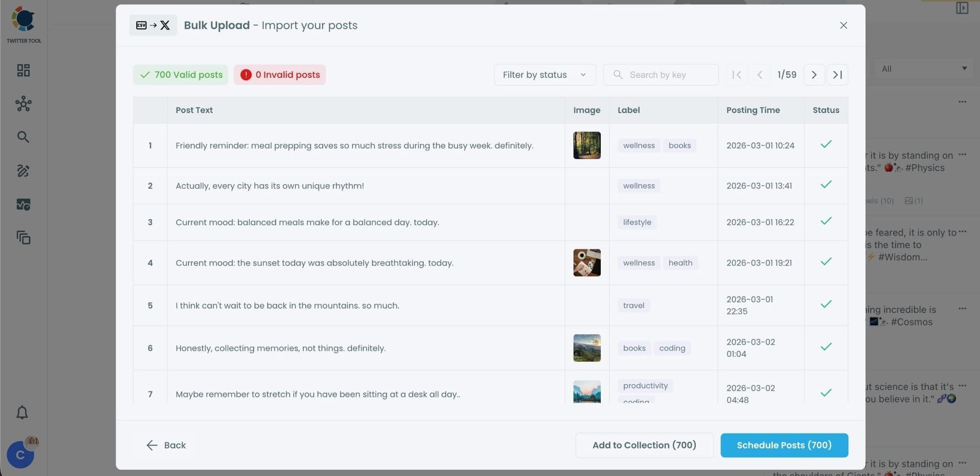Click the green status checkmark on row 3
The width and height of the screenshot is (980, 476).
[x=826, y=221]
